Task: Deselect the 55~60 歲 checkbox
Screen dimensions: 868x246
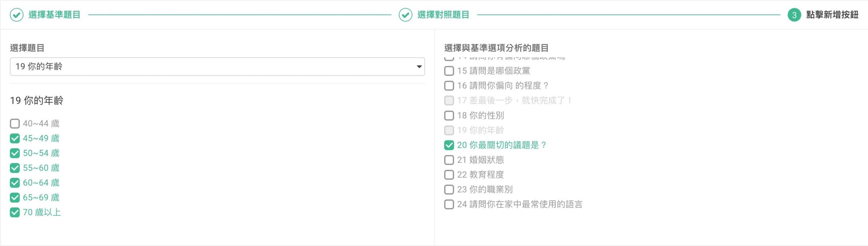Action: coord(15,168)
